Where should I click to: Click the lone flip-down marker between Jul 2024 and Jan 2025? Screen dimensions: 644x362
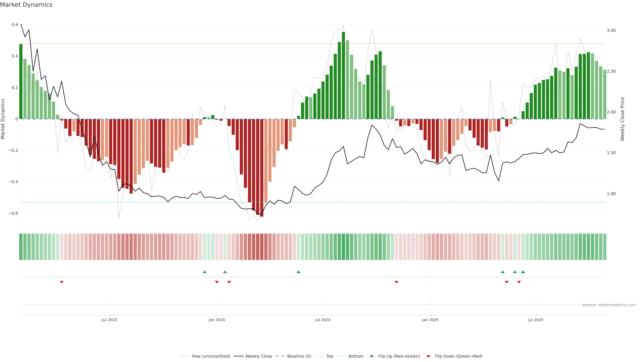(x=396, y=282)
